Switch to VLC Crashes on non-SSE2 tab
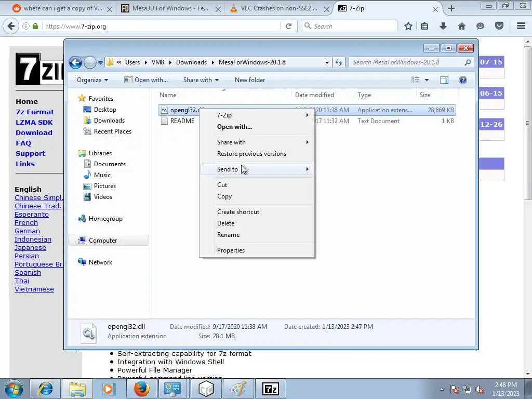Screen dimensions: 532x399 point(279,8)
